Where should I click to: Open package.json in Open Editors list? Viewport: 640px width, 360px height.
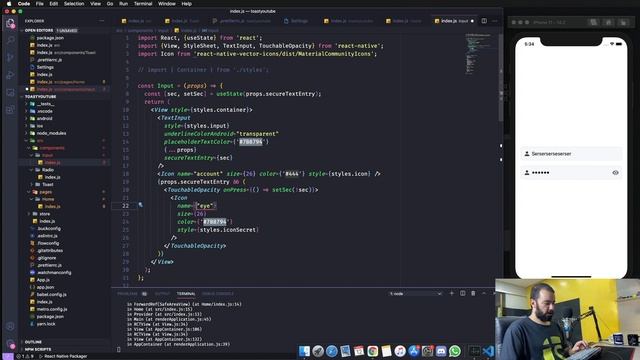(50, 38)
